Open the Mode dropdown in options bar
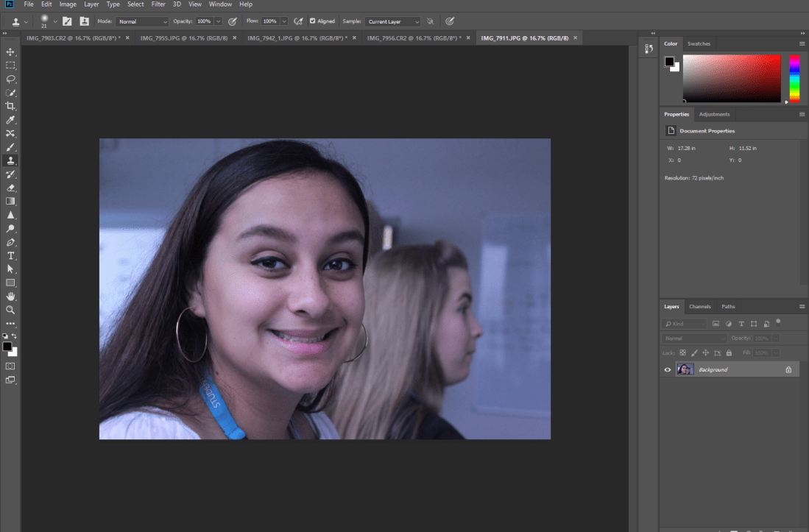The image size is (809, 532). coord(142,21)
